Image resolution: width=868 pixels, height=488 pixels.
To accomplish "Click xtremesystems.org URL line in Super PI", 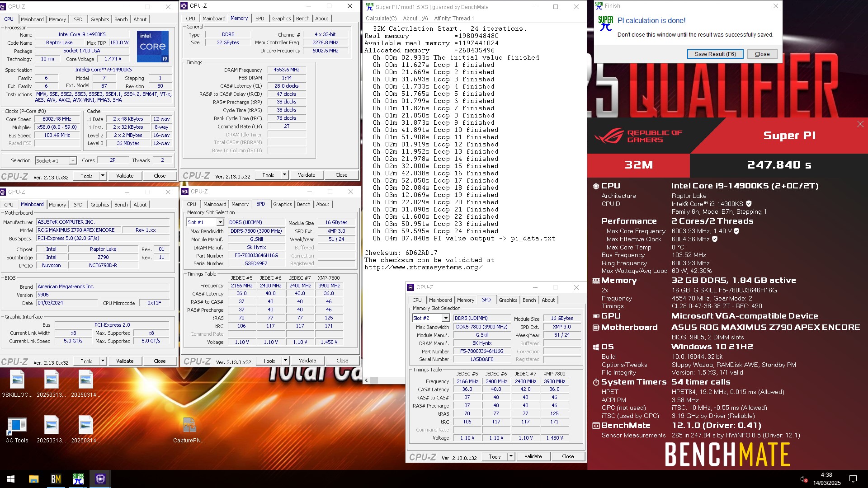I will pyautogui.click(x=423, y=267).
